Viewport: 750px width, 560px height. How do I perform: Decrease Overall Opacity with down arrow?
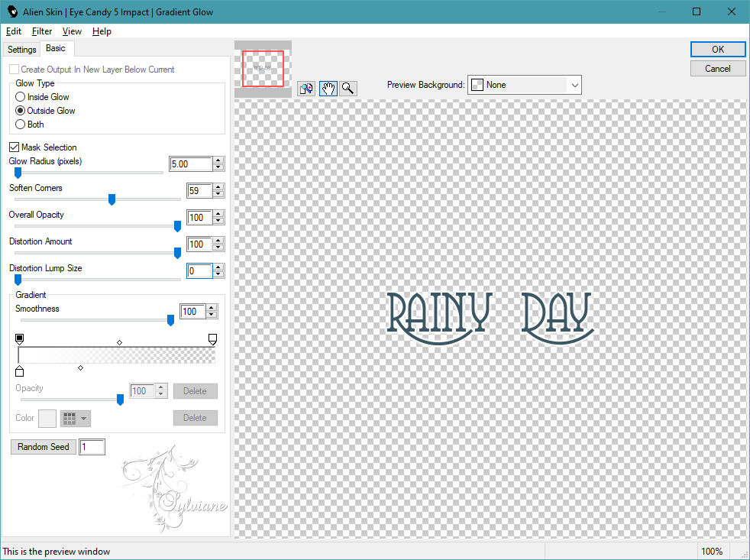point(218,221)
